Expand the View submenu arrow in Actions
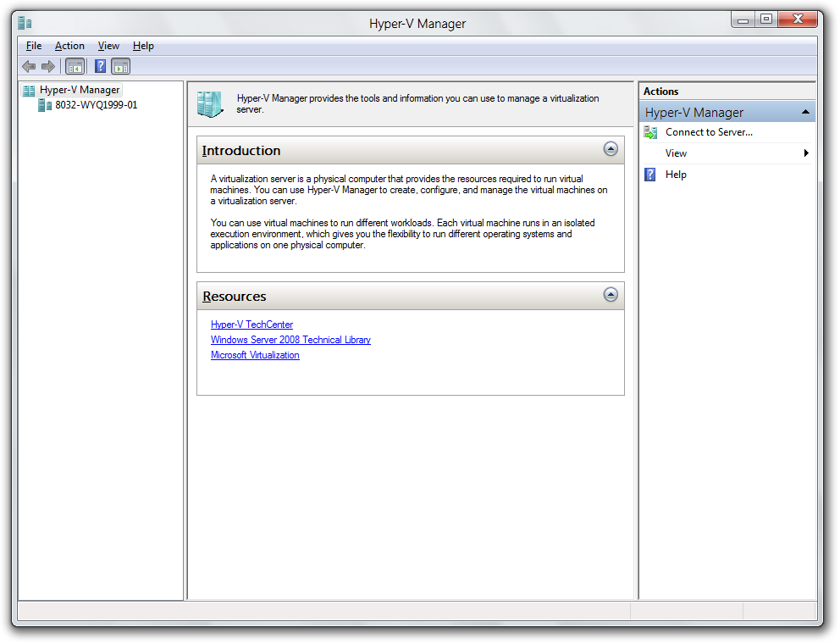This screenshot has width=840, height=644. pyautogui.click(x=806, y=153)
